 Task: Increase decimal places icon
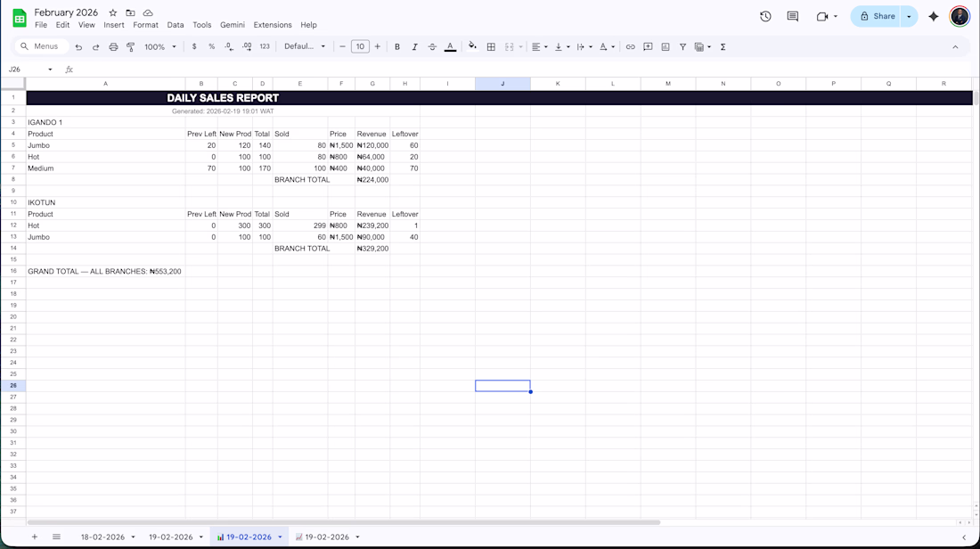coord(247,47)
